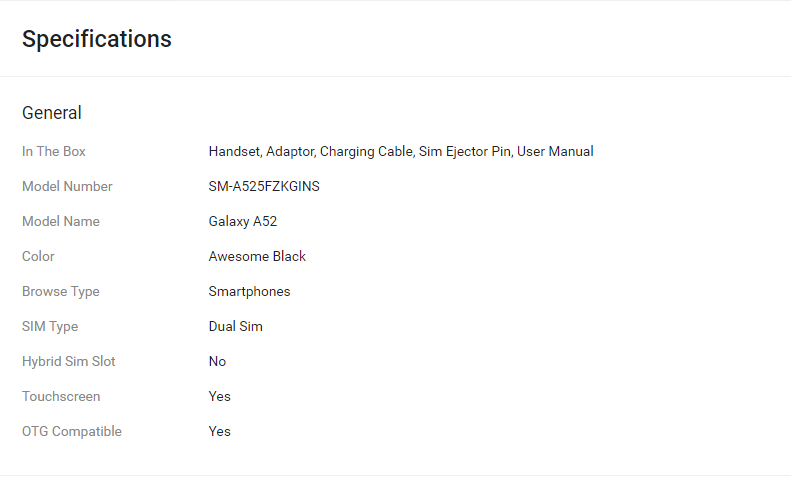The height and width of the screenshot is (479, 791).
Task: Click the General section title
Action: point(52,113)
